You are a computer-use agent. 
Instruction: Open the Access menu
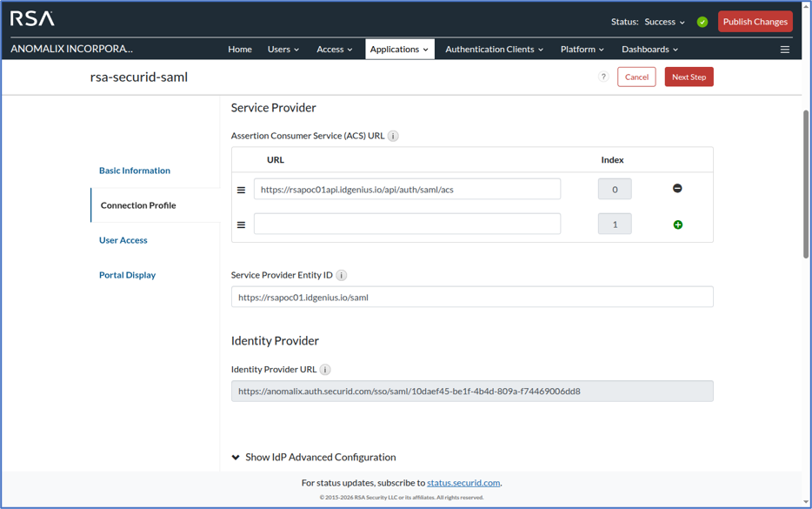pos(335,50)
